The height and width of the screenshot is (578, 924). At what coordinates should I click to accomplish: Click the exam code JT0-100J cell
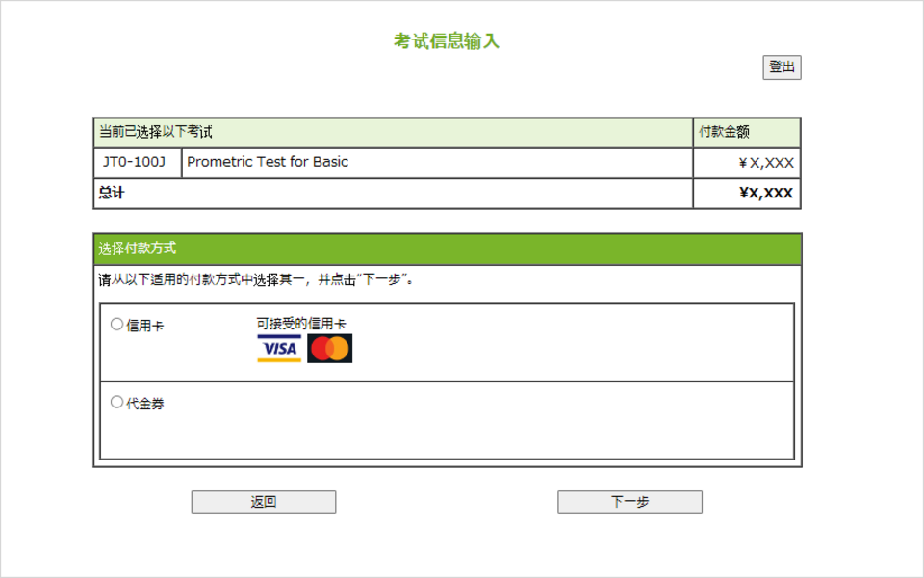(132, 163)
